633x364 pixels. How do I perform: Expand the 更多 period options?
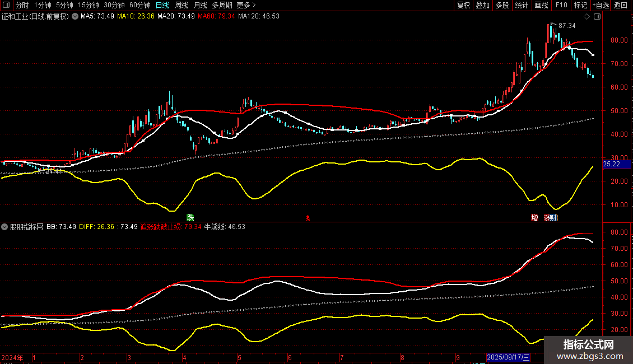pyautogui.click(x=246, y=5)
